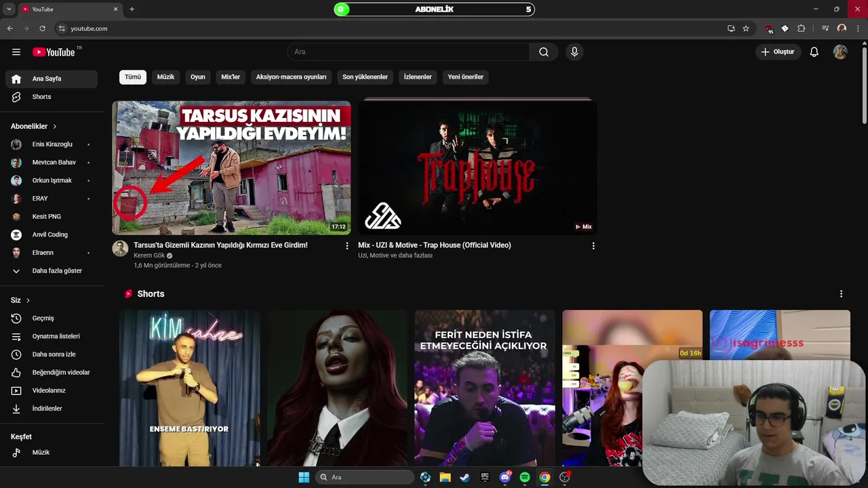Open the Shorts shelf options menu
Viewport: 868px width, 488px height.
tap(841, 294)
